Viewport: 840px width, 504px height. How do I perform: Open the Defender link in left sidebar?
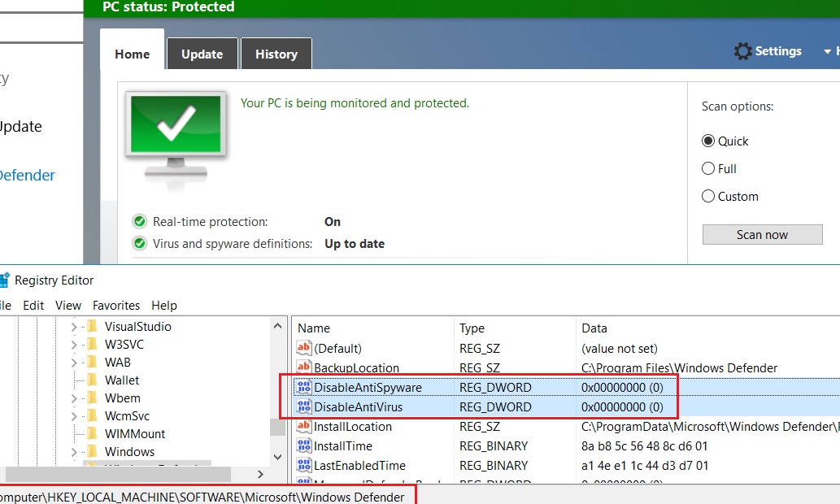(x=26, y=175)
